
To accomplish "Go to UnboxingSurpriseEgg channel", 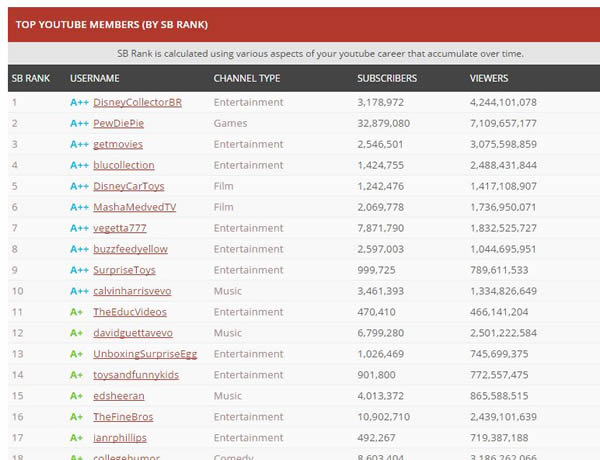I will pos(145,354).
